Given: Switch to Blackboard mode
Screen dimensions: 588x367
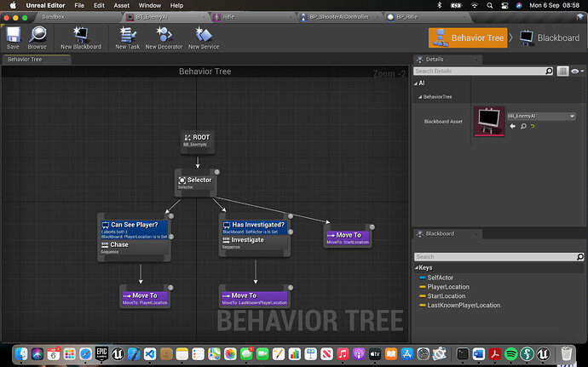Looking at the screenshot, I should pos(550,37).
